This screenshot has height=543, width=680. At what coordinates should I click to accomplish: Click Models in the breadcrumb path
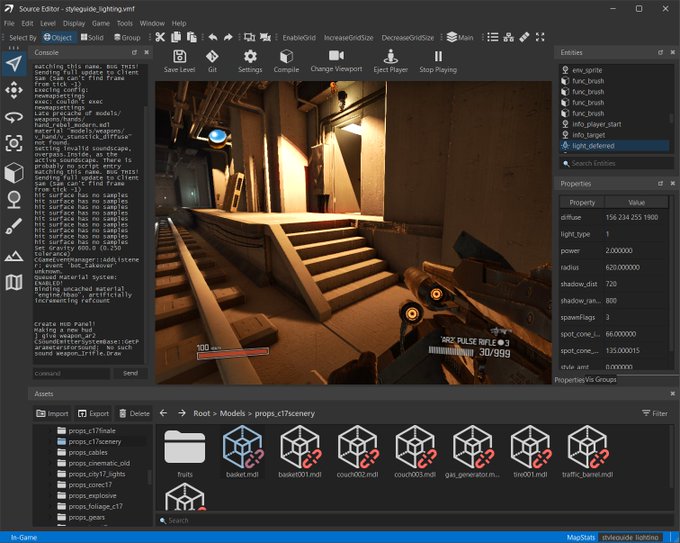pyautogui.click(x=232, y=413)
